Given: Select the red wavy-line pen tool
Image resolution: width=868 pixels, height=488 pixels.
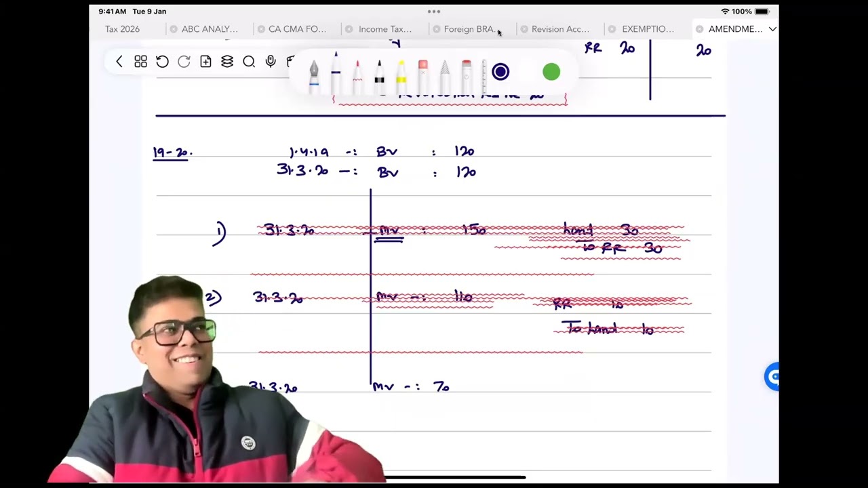Looking at the screenshot, I should click(357, 76).
